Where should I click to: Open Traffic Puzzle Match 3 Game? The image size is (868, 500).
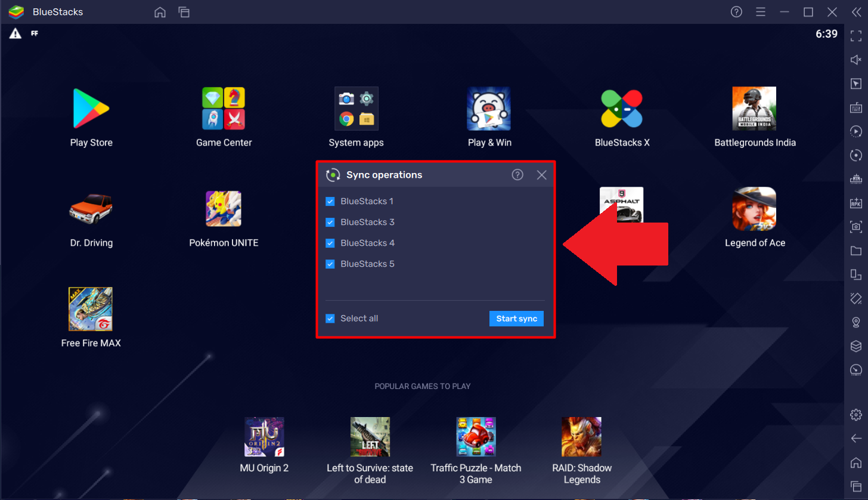(x=476, y=437)
